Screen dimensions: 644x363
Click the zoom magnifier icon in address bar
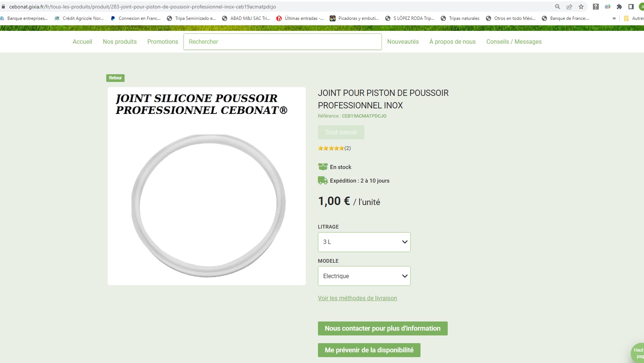557,7
